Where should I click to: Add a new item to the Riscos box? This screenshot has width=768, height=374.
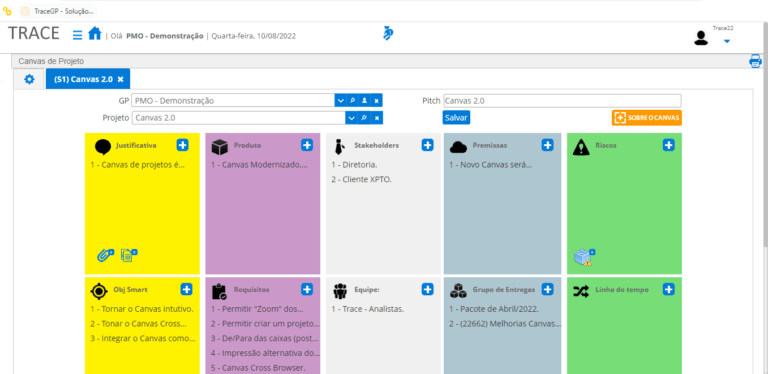tap(669, 145)
